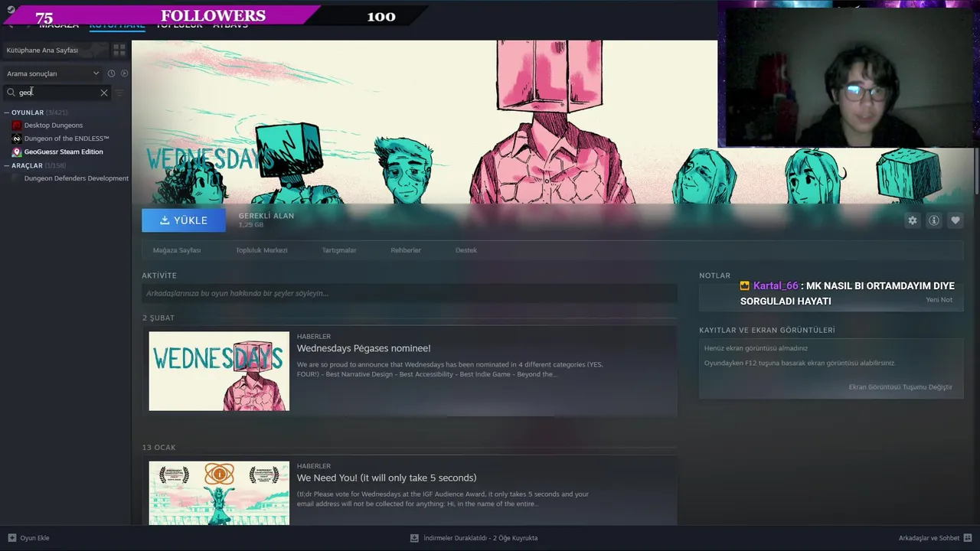Open game settings gear icon
The width and height of the screenshot is (980, 551).
[912, 220]
